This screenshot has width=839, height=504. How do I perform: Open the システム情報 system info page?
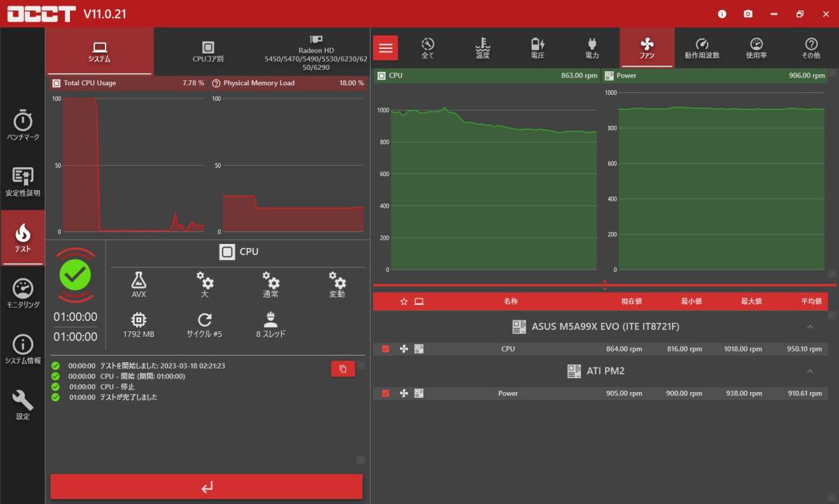point(22,350)
